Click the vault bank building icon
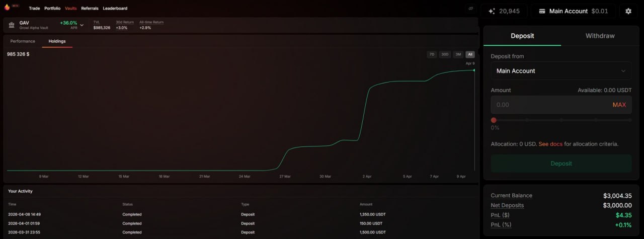This screenshot has width=644, height=239. coord(12,25)
